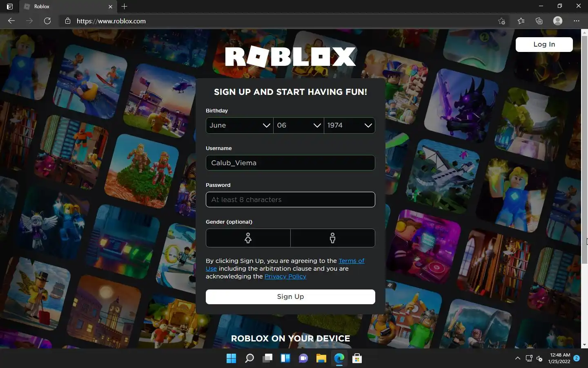This screenshot has width=588, height=368.
Task: Click the network tray icon
Action: pyautogui.click(x=529, y=359)
